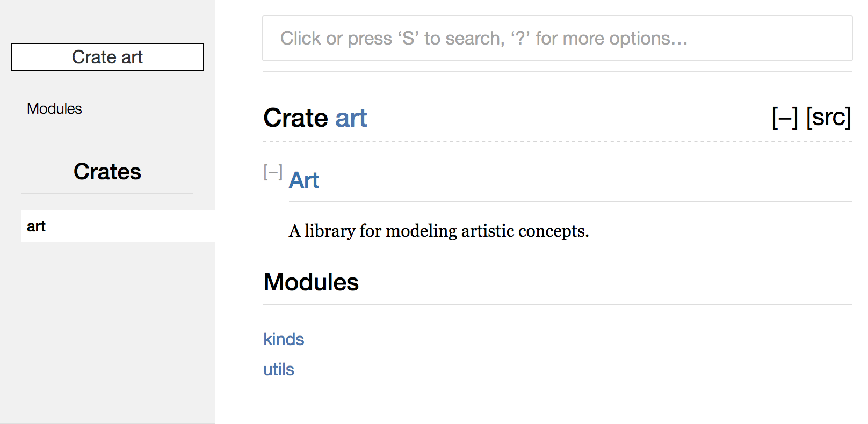Click the blue 'Art' section heading
This screenshot has width=868, height=424.
click(304, 180)
